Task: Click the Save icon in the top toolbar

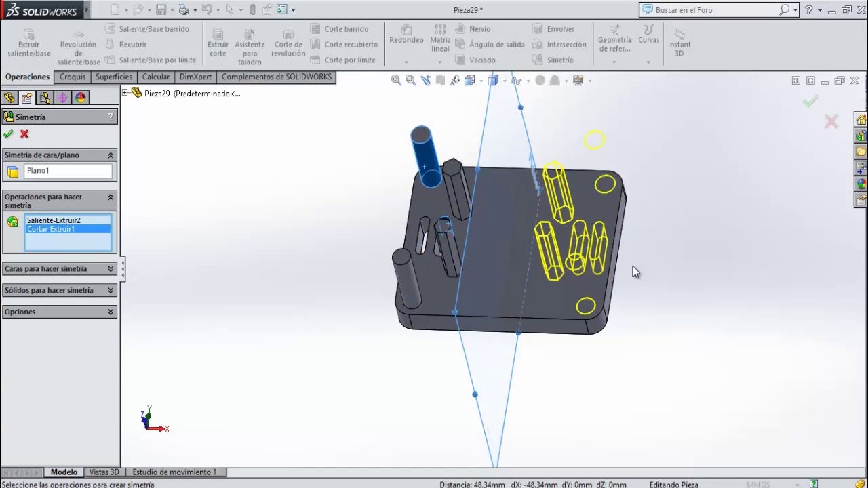Action: [161, 9]
